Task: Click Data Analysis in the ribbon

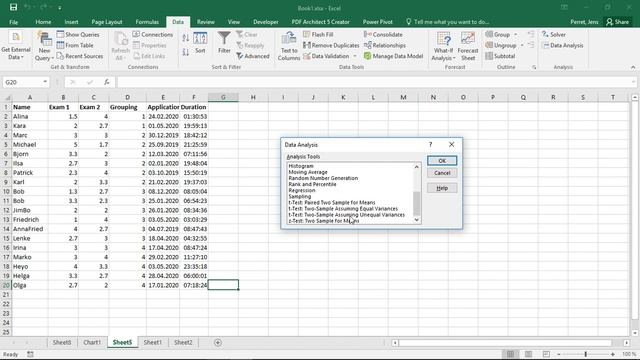Action: click(562, 45)
